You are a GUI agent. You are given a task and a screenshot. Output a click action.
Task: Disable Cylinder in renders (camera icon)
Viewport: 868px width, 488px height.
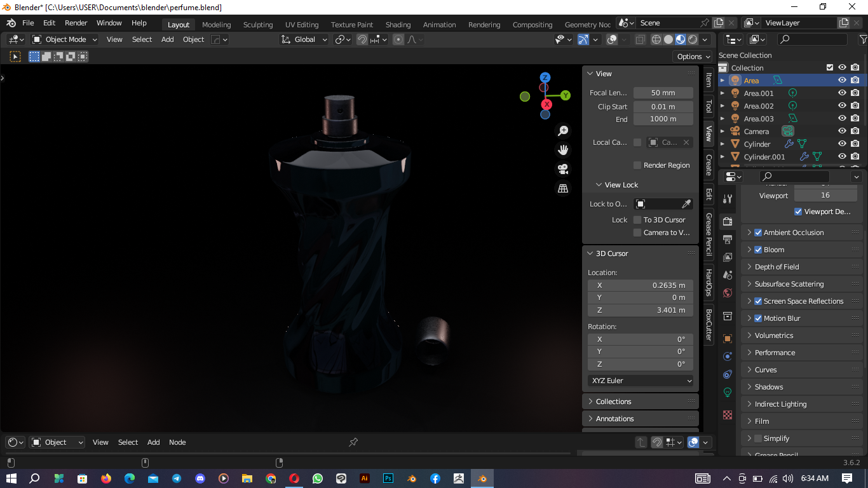point(855,144)
